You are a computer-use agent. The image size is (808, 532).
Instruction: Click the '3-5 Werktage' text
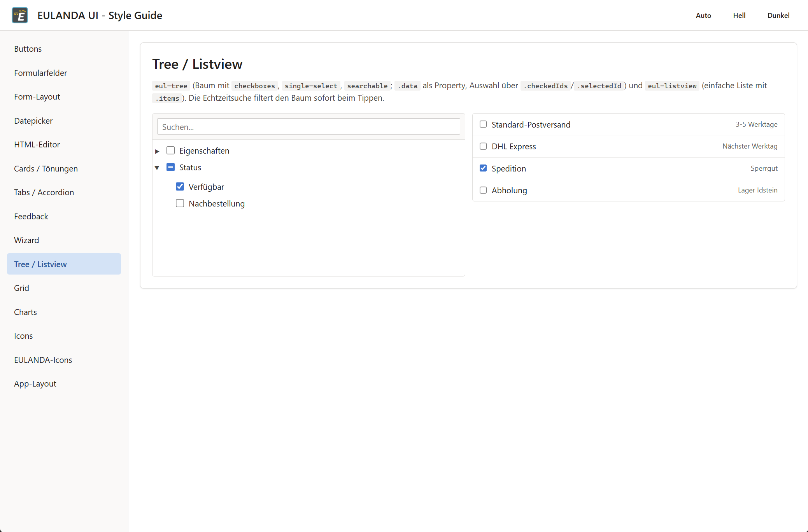click(756, 124)
